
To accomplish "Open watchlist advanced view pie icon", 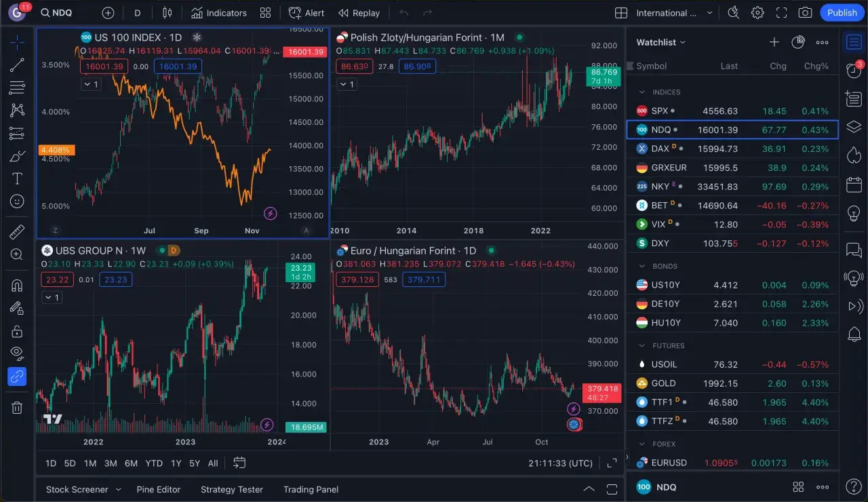I will click(x=798, y=42).
